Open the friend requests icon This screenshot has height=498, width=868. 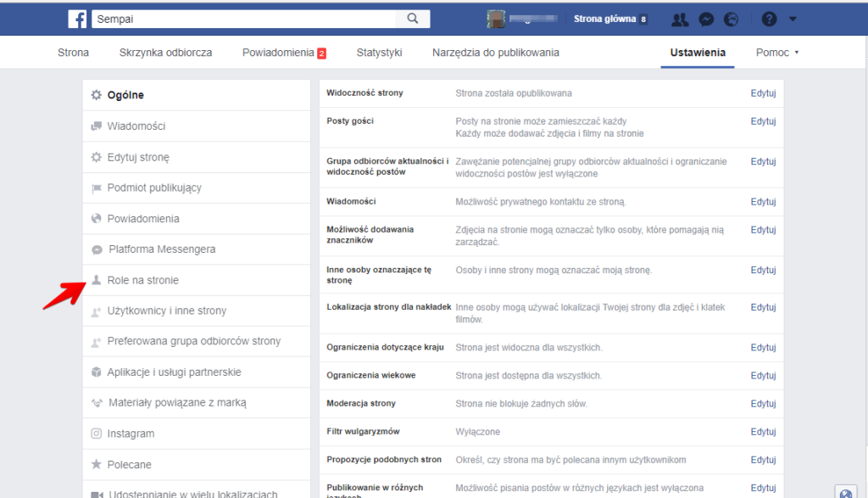click(x=680, y=20)
